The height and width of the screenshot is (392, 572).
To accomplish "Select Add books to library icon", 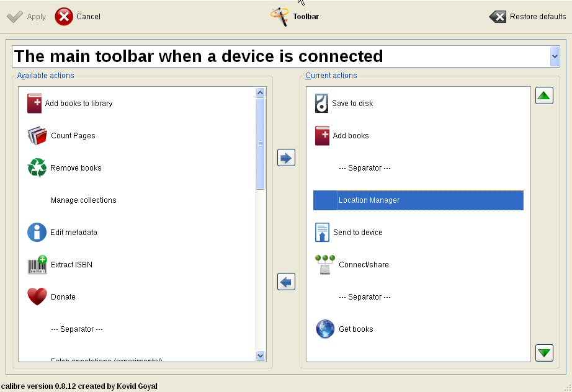I will click(x=35, y=104).
